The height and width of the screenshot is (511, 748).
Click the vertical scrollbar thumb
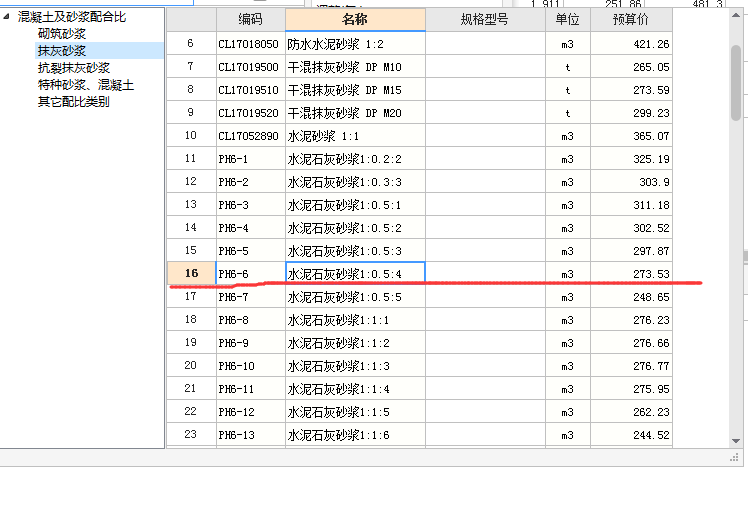pyautogui.click(x=736, y=83)
